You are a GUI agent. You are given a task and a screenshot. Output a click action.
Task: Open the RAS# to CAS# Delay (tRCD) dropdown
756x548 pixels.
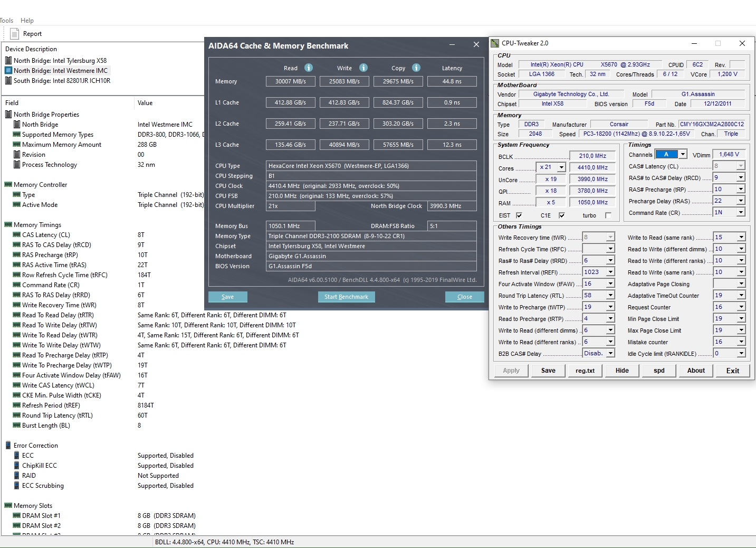pos(741,177)
